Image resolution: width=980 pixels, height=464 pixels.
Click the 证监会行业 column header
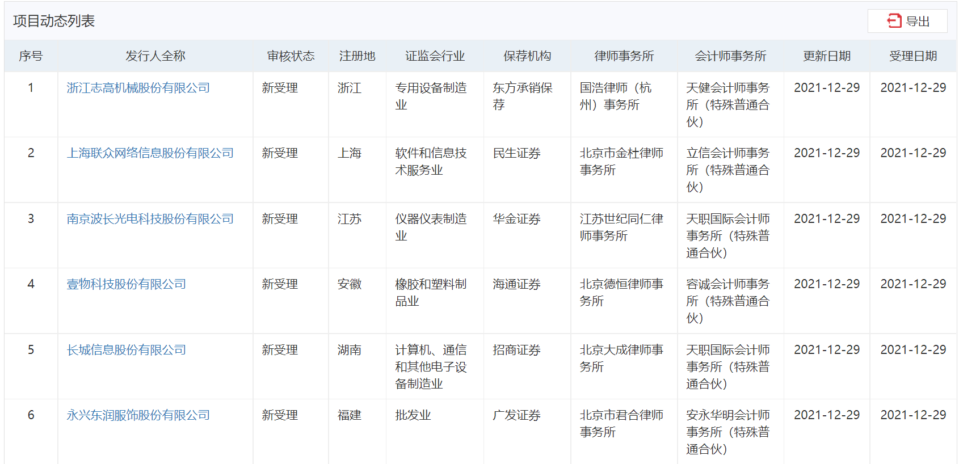pyautogui.click(x=435, y=56)
